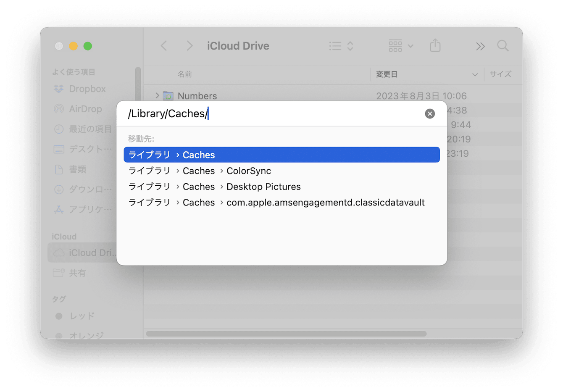Go back with the Finder back arrow

164,46
